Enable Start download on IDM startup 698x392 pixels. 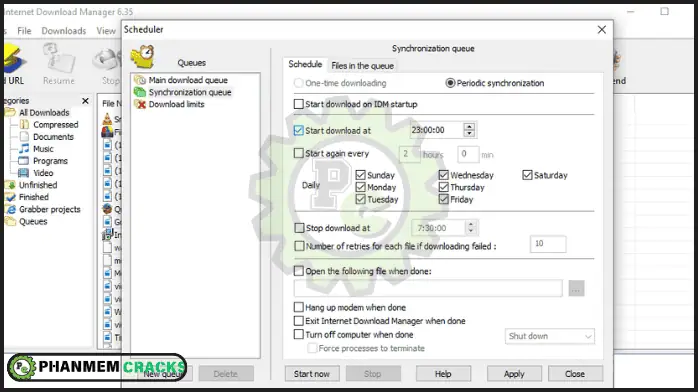coord(299,104)
